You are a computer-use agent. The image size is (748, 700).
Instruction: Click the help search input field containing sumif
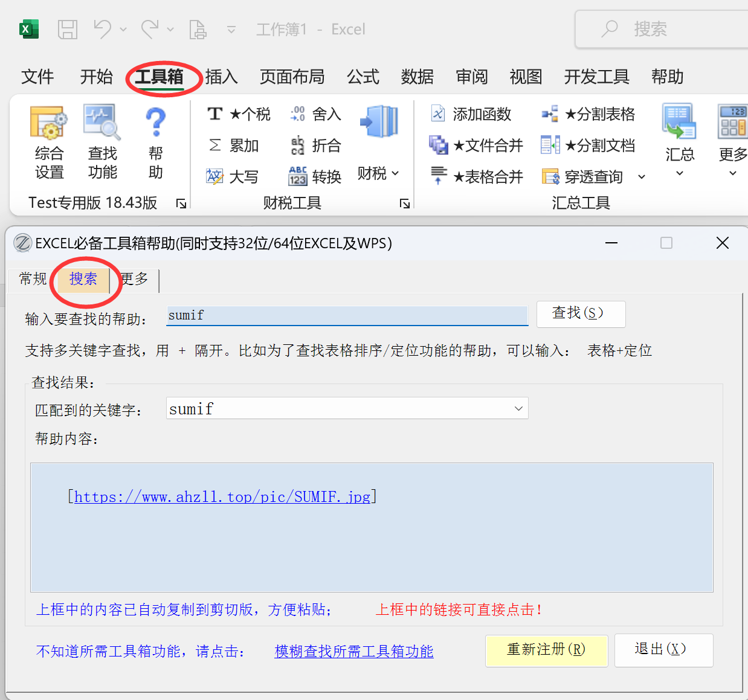347,315
